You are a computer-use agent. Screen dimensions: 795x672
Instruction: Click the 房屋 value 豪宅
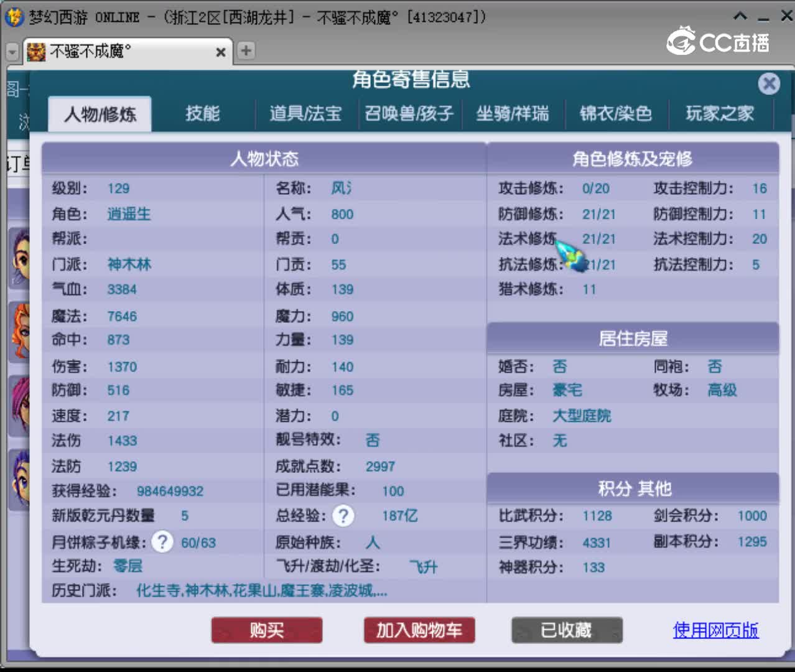click(x=567, y=390)
